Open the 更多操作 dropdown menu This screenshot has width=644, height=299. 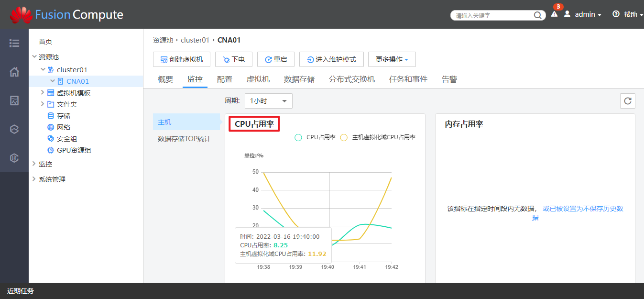click(392, 59)
